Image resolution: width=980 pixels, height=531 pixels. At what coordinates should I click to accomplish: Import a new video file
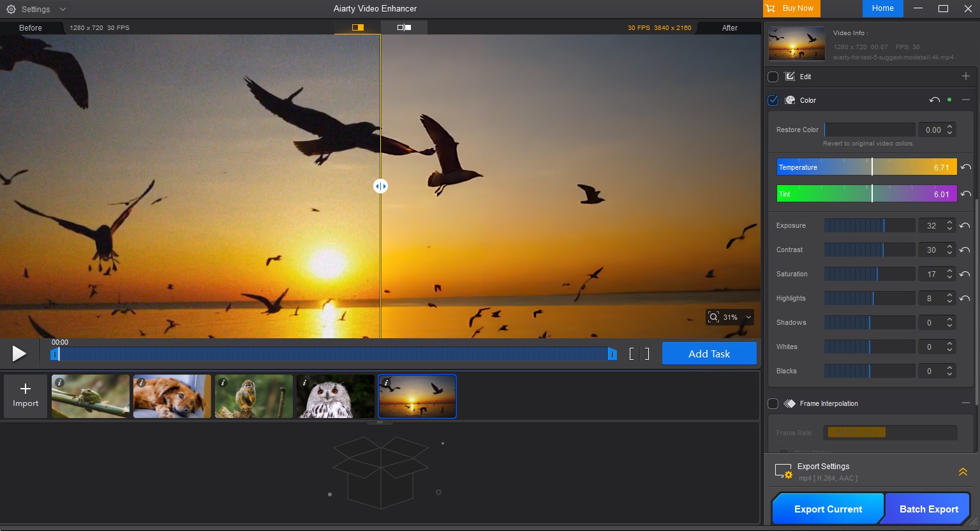coord(26,396)
